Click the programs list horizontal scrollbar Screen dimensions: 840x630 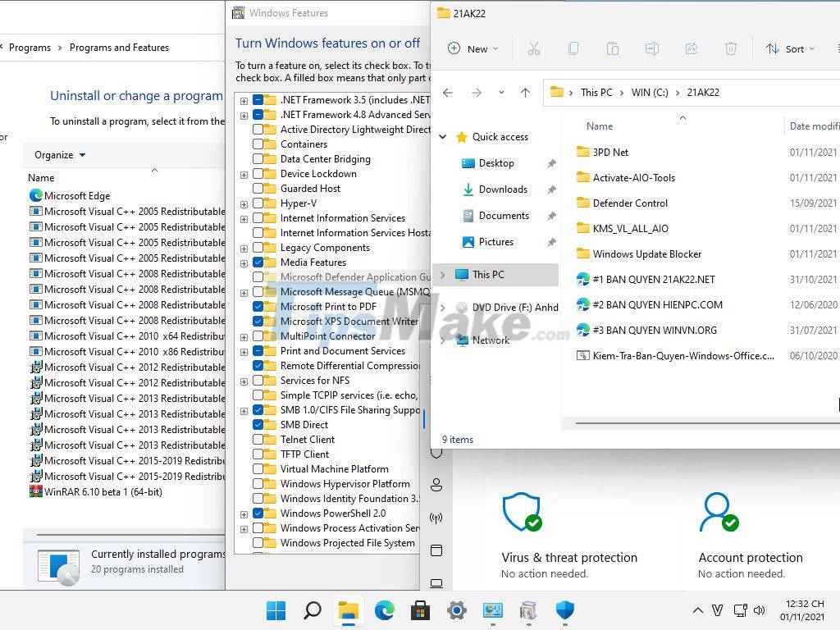pyautogui.click(x=130, y=535)
